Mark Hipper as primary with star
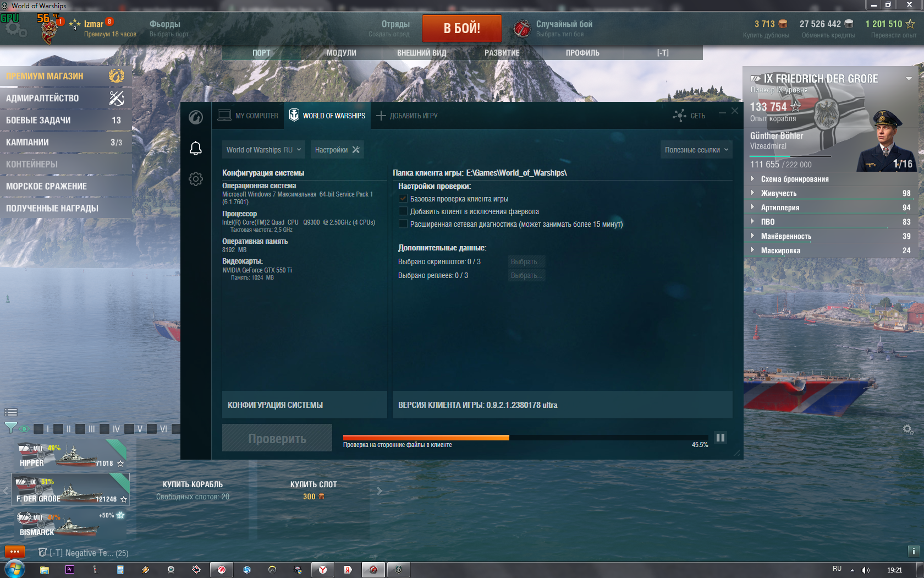Viewport: 924px width, 578px height. (120, 464)
